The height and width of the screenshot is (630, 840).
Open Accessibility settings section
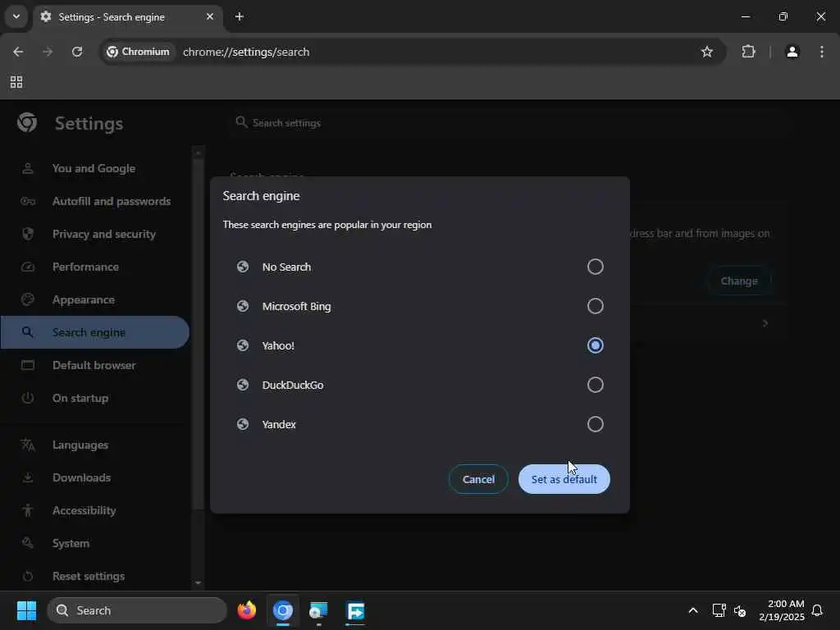click(94, 510)
